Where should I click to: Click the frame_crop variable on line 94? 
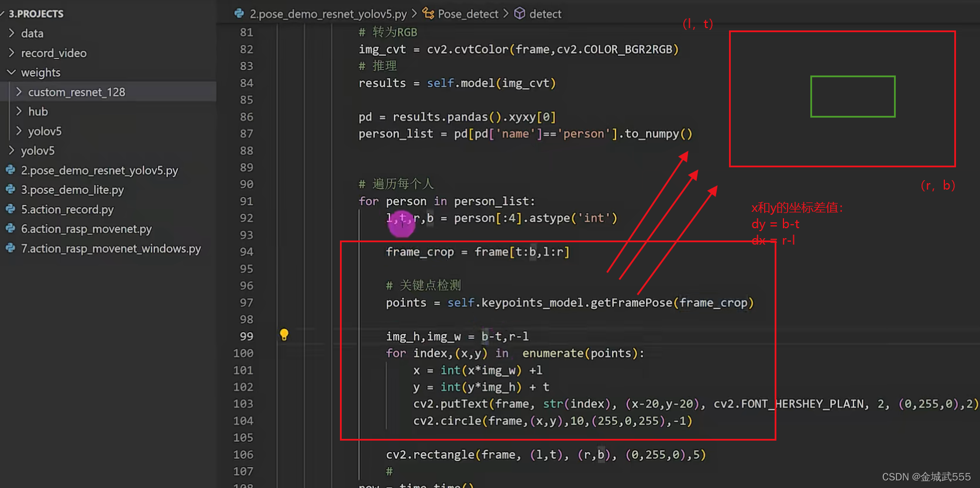tap(419, 252)
